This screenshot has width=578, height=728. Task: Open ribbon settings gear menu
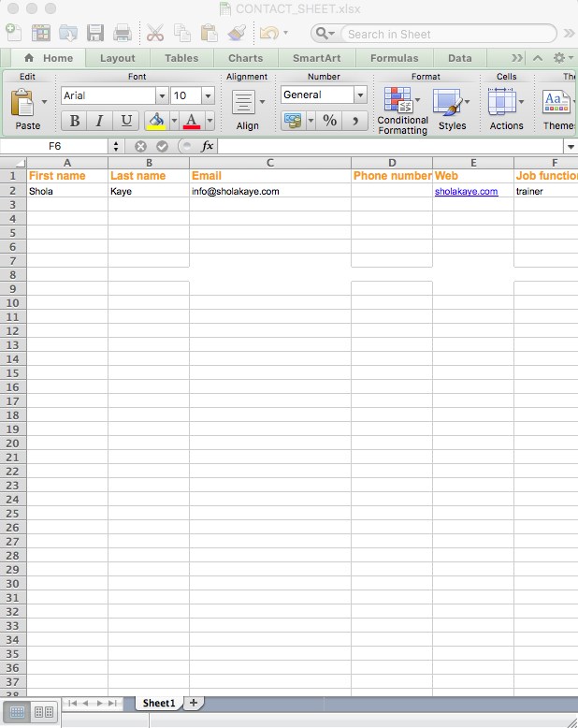(563, 58)
